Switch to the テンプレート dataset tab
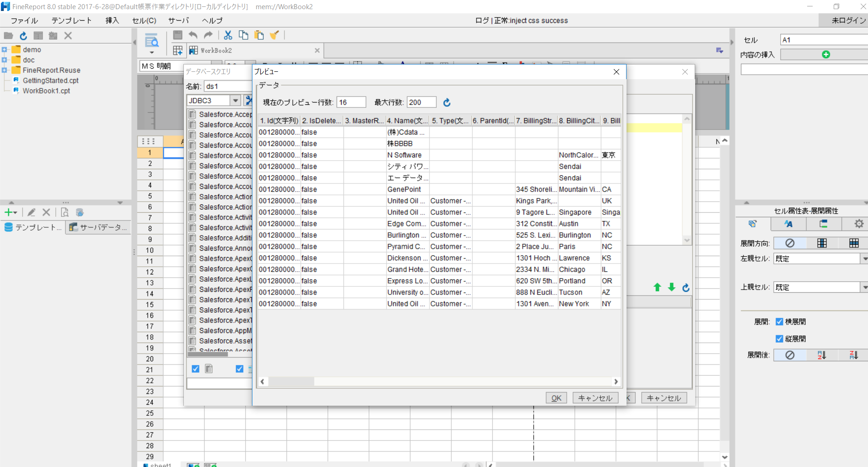This screenshot has width=868, height=467. point(33,227)
